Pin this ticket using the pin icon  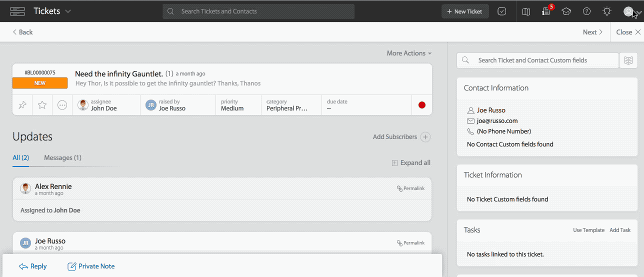click(22, 105)
